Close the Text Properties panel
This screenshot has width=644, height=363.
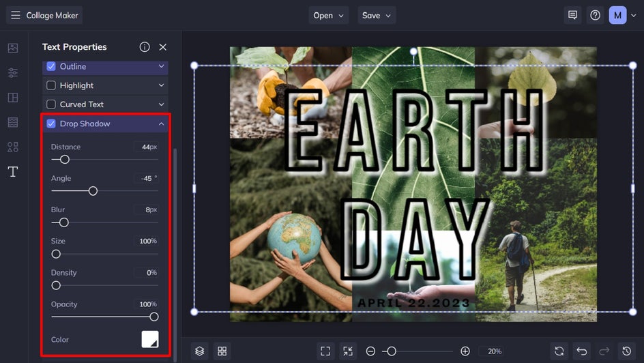162,47
